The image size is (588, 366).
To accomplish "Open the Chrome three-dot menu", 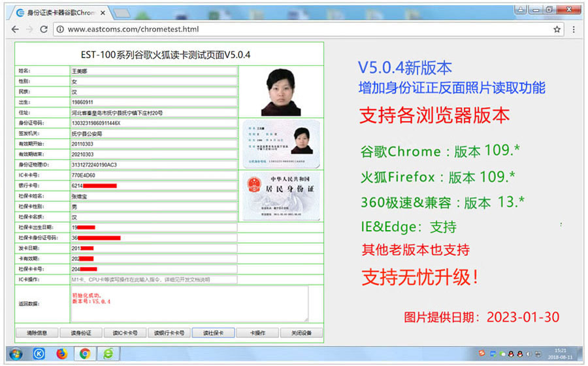I will [574, 29].
